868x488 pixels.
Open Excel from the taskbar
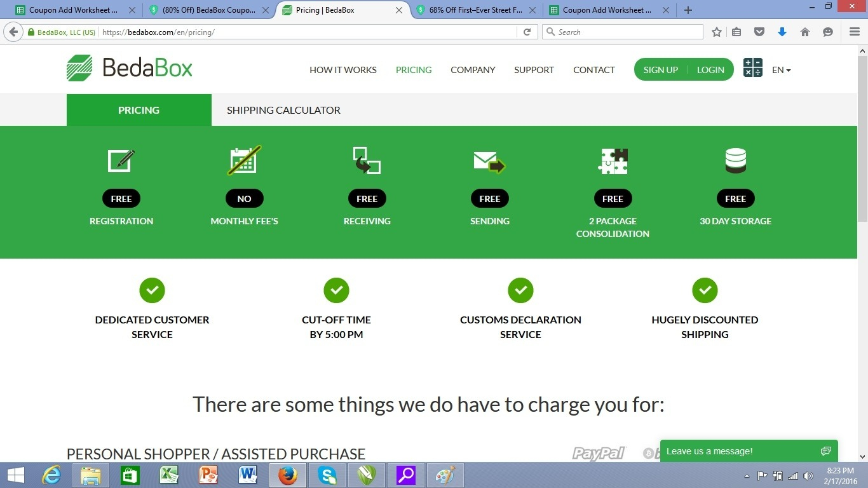(x=169, y=475)
